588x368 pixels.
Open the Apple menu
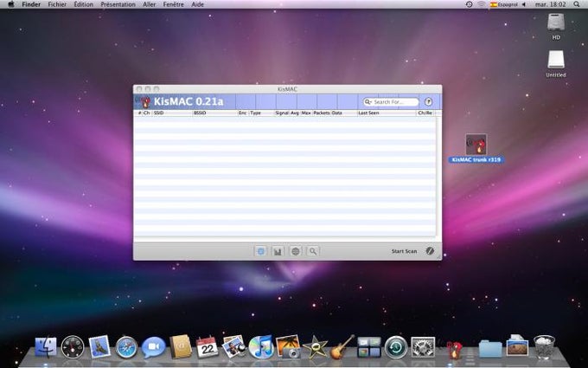11,4
